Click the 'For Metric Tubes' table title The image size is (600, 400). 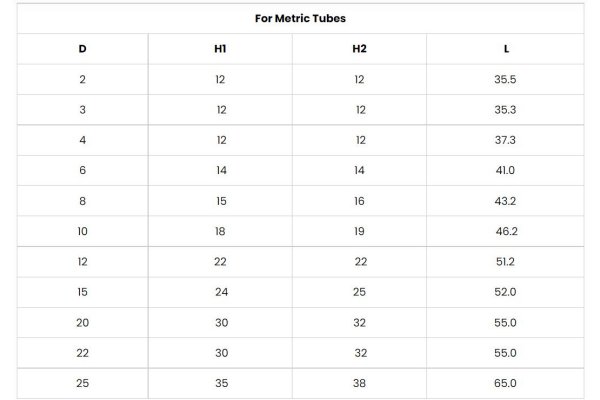click(x=299, y=18)
